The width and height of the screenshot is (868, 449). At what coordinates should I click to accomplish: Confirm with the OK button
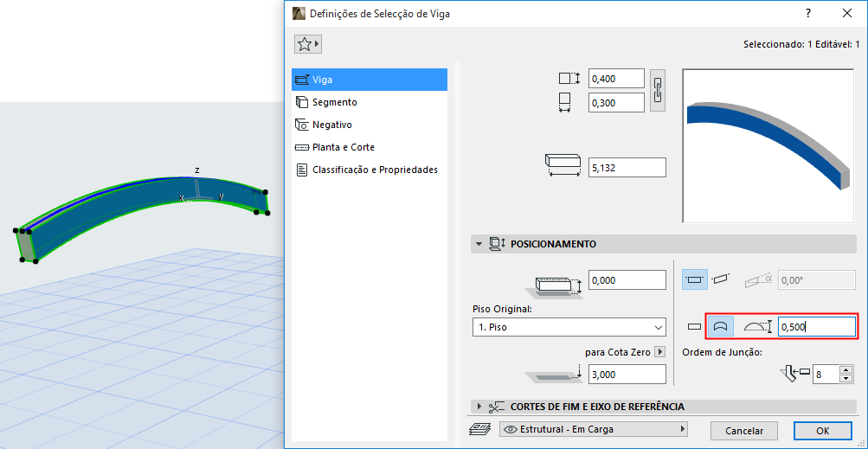822,431
